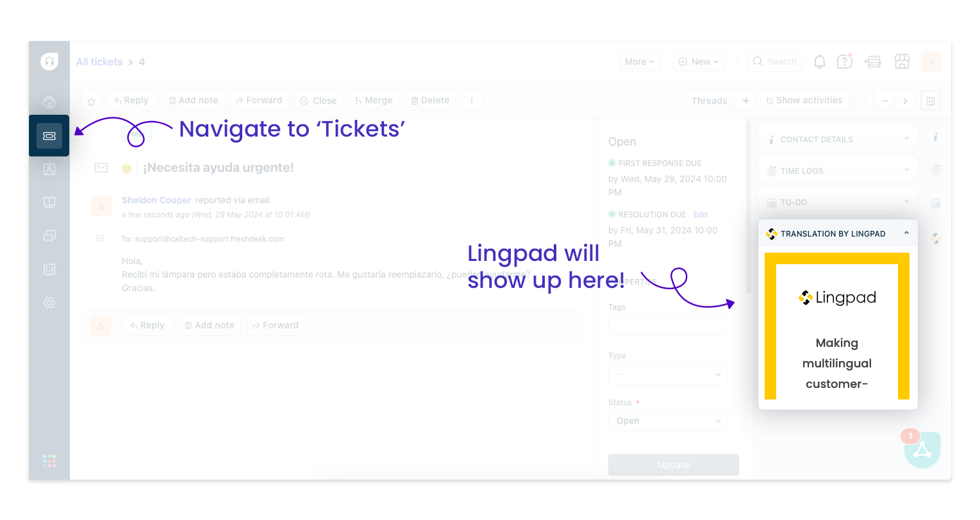Open the Tickets icon in sidebar
The image size is (980, 520).
click(x=49, y=136)
